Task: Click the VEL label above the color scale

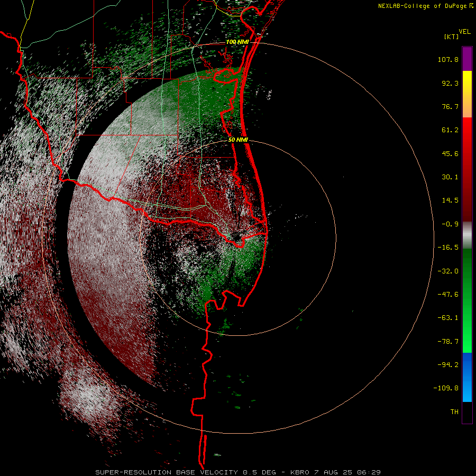Action: (464, 31)
